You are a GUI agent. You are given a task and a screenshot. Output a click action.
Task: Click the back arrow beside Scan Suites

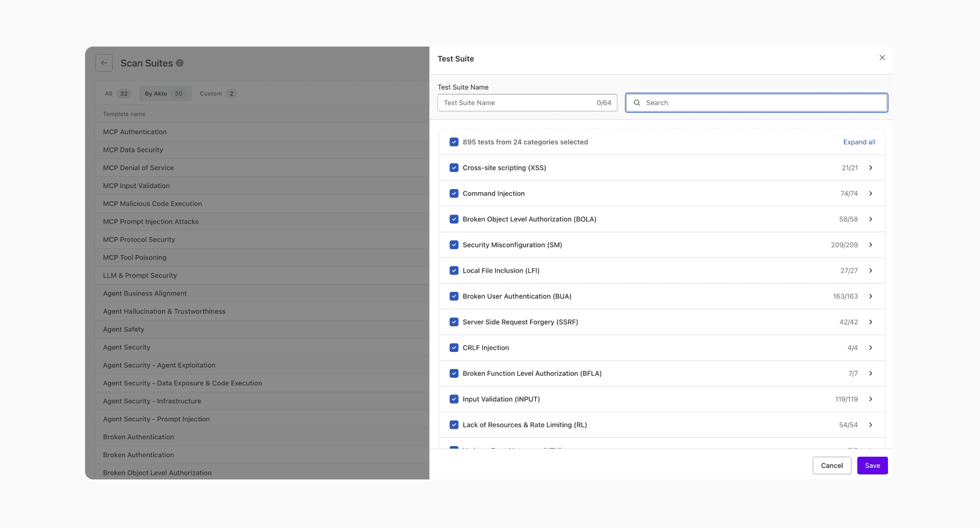click(104, 63)
